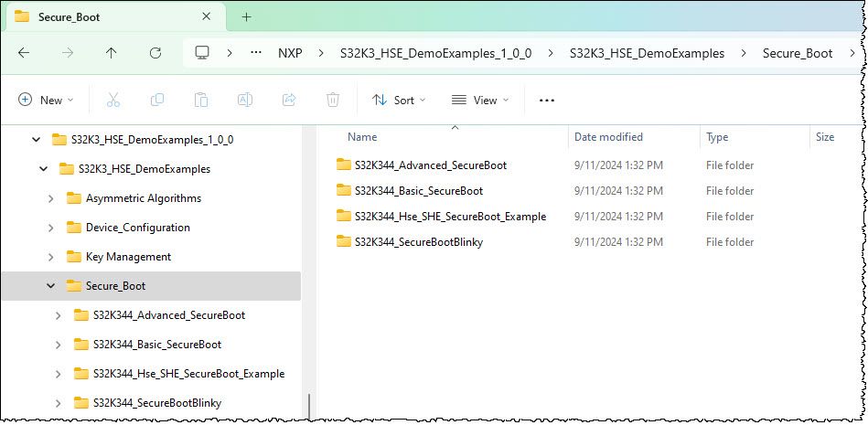Click folder icon of S32K344_Advanced_SecureBoot list row

tap(344, 165)
